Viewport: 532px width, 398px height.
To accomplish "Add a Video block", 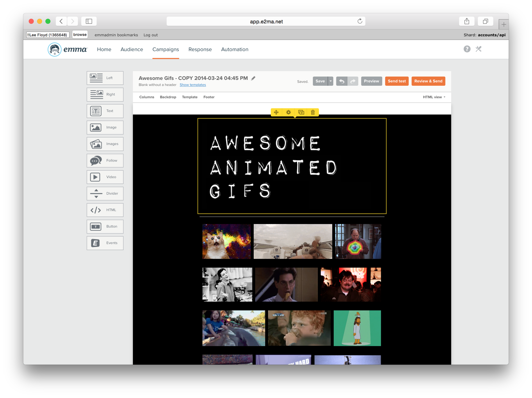I will tap(105, 177).
